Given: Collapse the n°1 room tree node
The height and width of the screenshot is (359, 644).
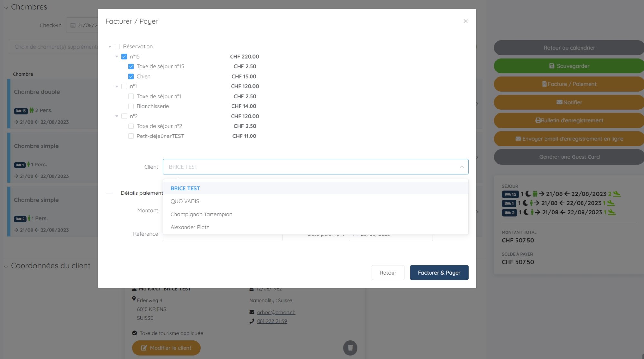Looking at the screenshot, I should pyautogui.click(x=117, y=86).
